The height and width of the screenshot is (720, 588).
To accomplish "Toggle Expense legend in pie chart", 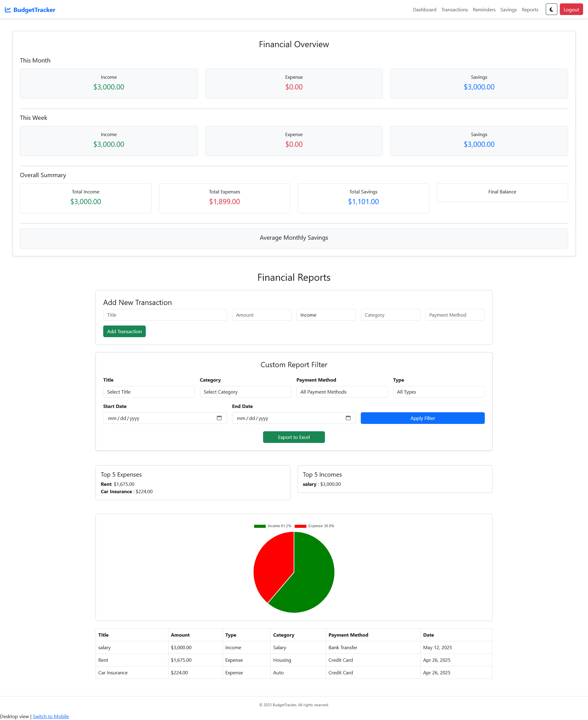I will tap(314, 526).
